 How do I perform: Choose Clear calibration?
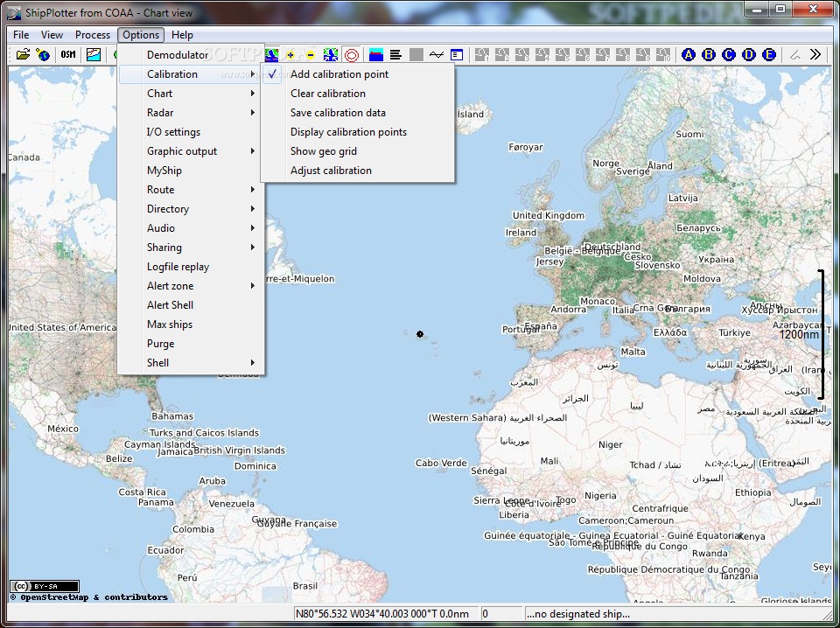pos(357,94)
